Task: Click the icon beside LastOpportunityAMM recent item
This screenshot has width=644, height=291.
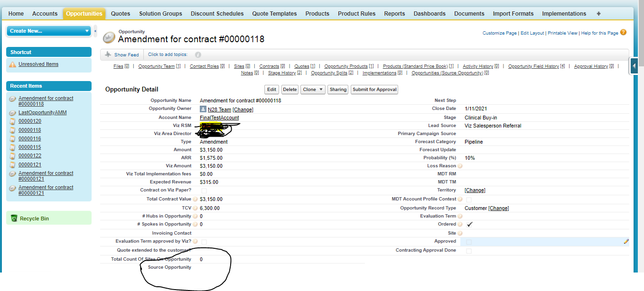Action: tap(13, 113)
